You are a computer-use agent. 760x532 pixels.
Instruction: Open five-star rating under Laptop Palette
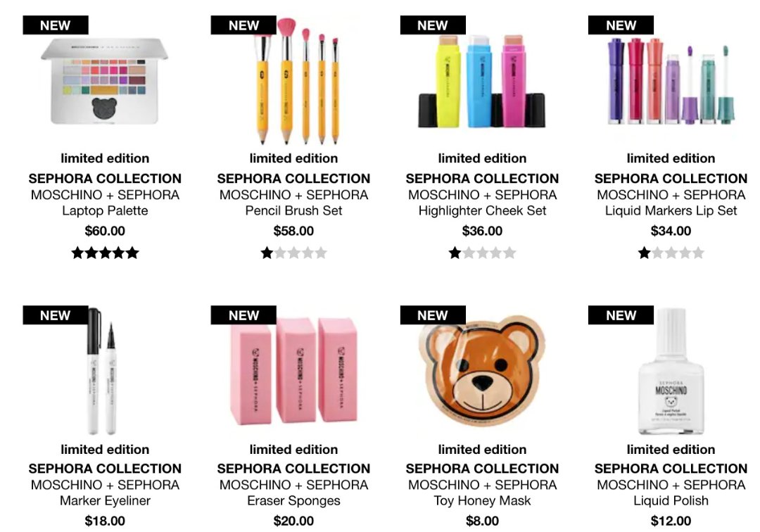105,253
